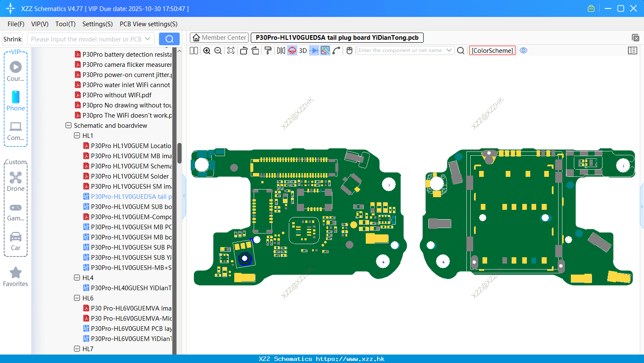Expand the model number dropdown arrow
Image resolution: width=644 pixels, height=363 pixels.
(x=148, y=39)
